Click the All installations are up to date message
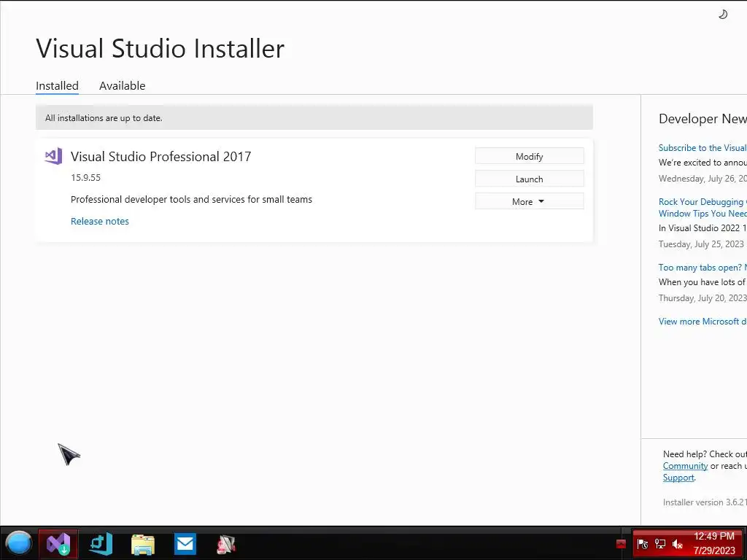 104,118
